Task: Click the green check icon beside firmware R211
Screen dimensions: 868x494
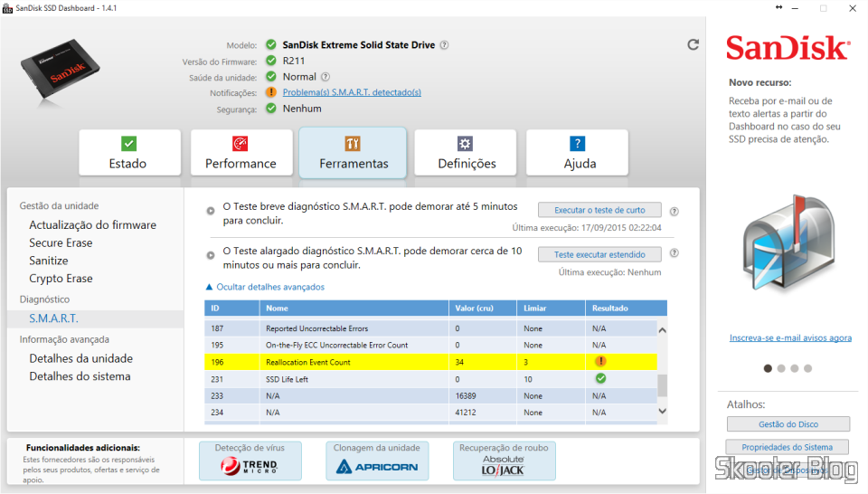Action: (270, 61)
